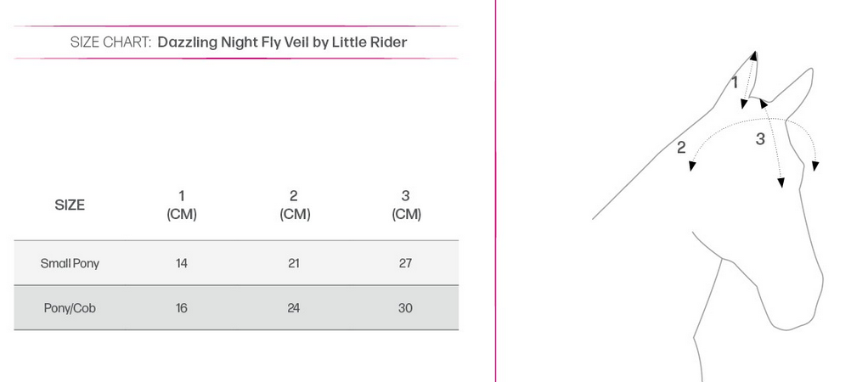Click the column 2 (CM) header
The width and height of the screenshot is (868, 382).
click(x=294, y=205)
